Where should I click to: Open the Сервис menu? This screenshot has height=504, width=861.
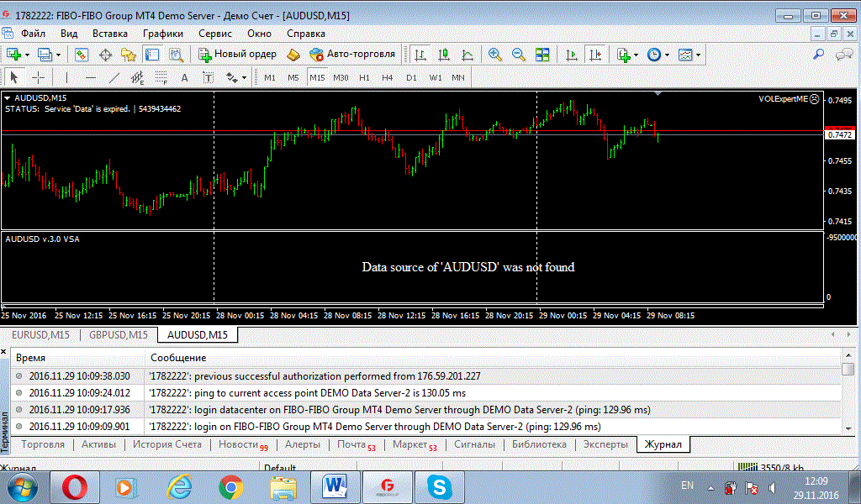click(x=215, y=34)
